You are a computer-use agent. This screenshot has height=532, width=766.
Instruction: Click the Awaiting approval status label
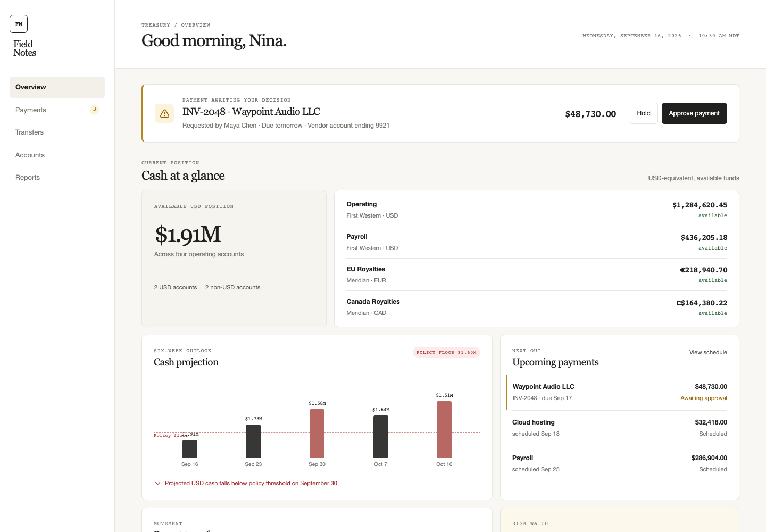[x=704, y=398]
